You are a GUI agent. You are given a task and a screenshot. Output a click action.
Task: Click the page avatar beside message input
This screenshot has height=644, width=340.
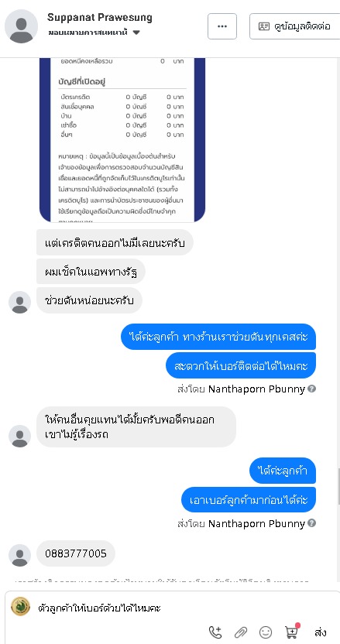[x=21, y=606]
